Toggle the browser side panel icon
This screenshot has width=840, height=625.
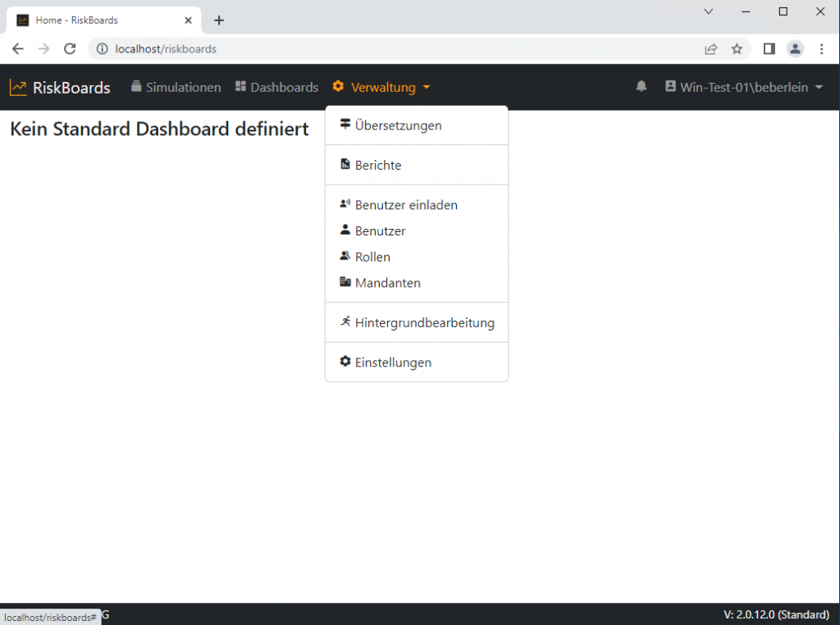[769, 48]
